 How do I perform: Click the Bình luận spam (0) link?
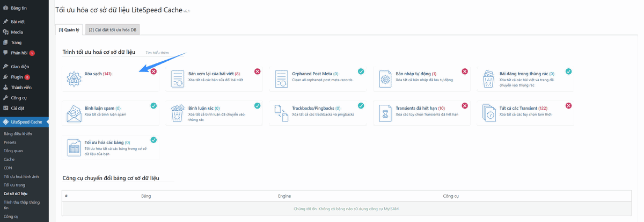point(103,108)
